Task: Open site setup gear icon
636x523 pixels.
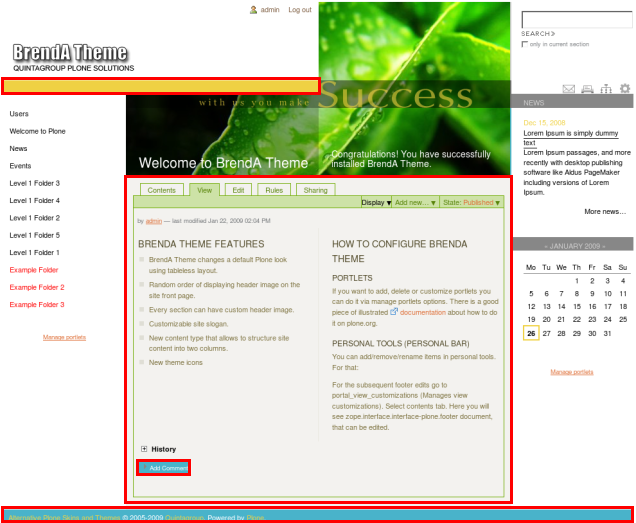Action: (x=625, y=88)
